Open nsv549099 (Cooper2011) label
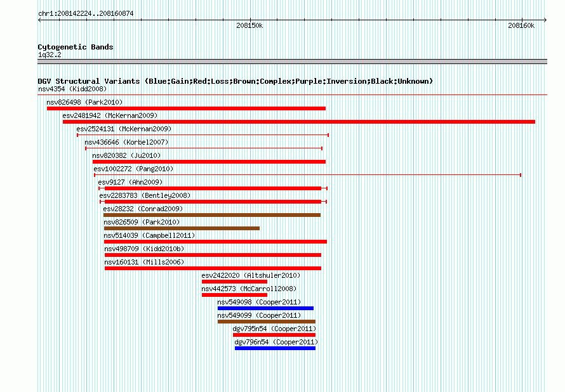Viewport: 565px width, 392px height. click(x=259, y=315)
